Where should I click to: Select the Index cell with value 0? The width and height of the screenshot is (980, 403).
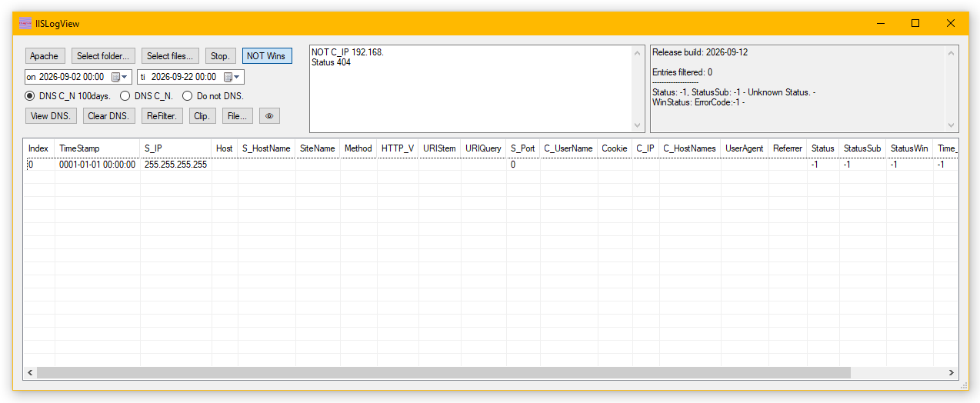click(x=38, y=165)
